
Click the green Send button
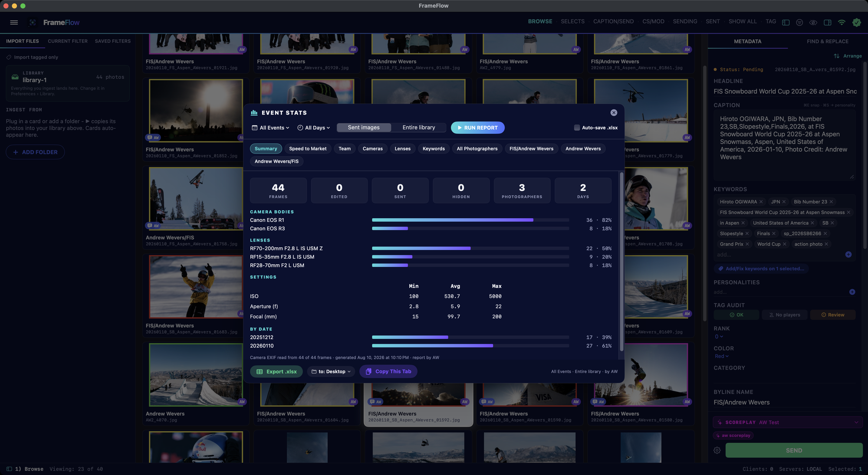794,451
